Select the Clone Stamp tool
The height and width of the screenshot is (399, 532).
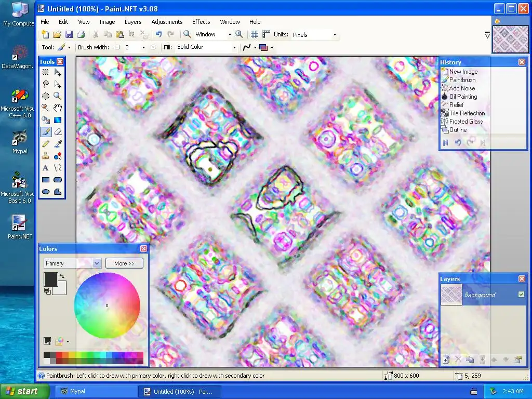(x=46, y=156)
